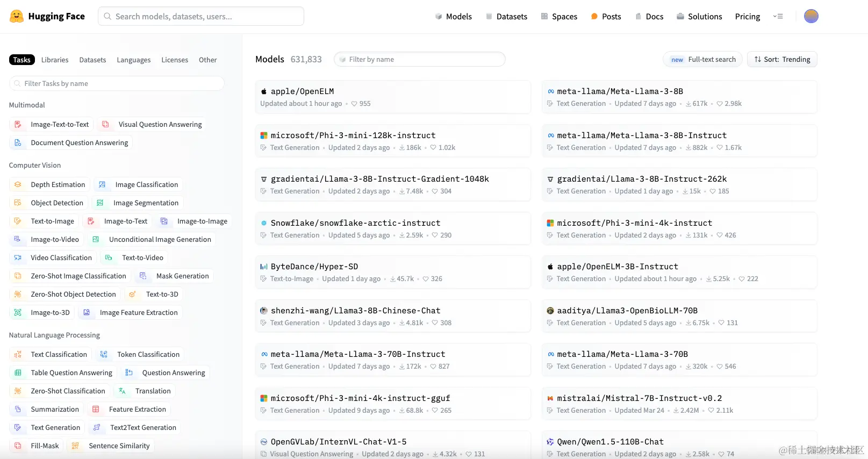868x459 pixels.
Task: Open Posts in the top navigation
Action: pyautogui.click(x=606, y=16)
